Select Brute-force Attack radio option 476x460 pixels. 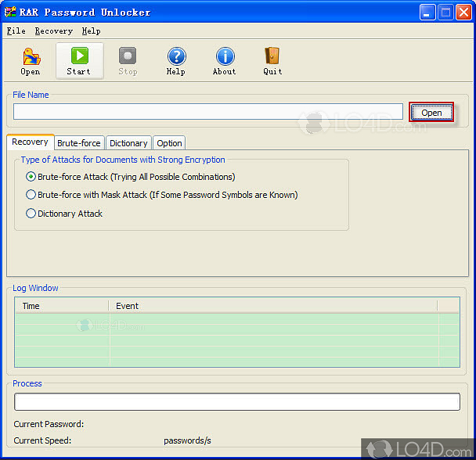coord(31,177)
